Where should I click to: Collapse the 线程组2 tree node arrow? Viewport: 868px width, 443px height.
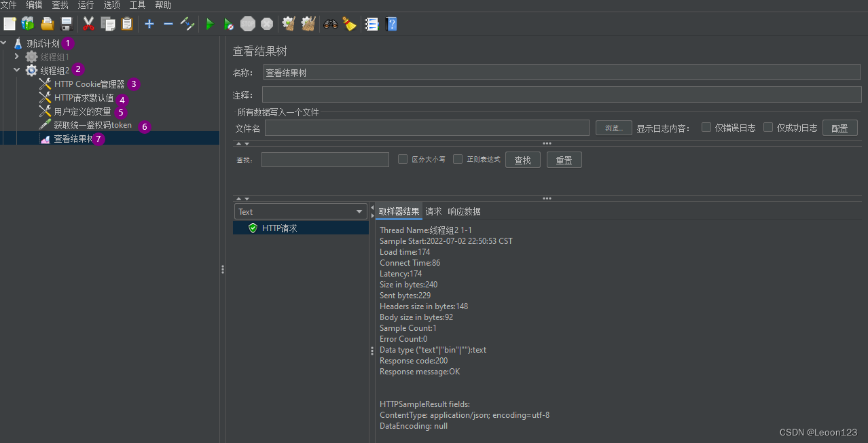pyautogui.click(x=17, y=70)
